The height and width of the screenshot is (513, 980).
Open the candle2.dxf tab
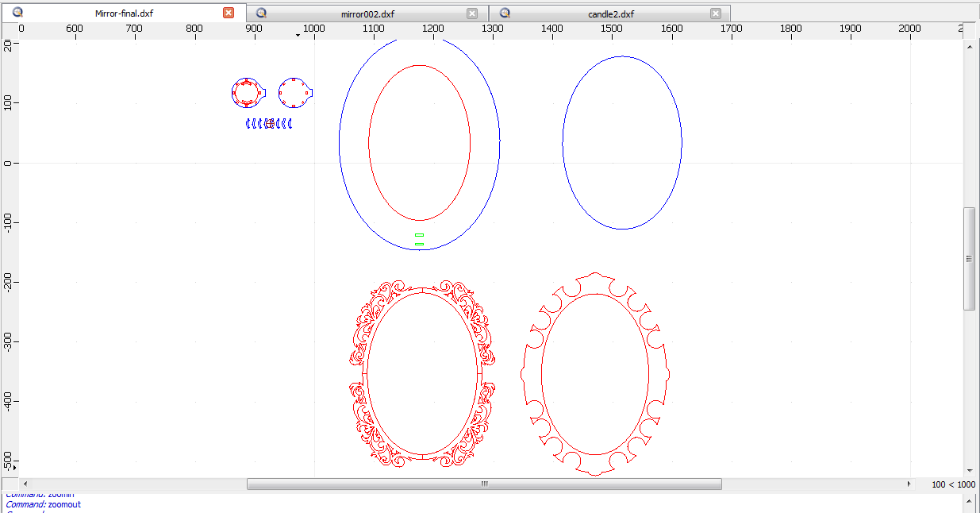(609, 13)
